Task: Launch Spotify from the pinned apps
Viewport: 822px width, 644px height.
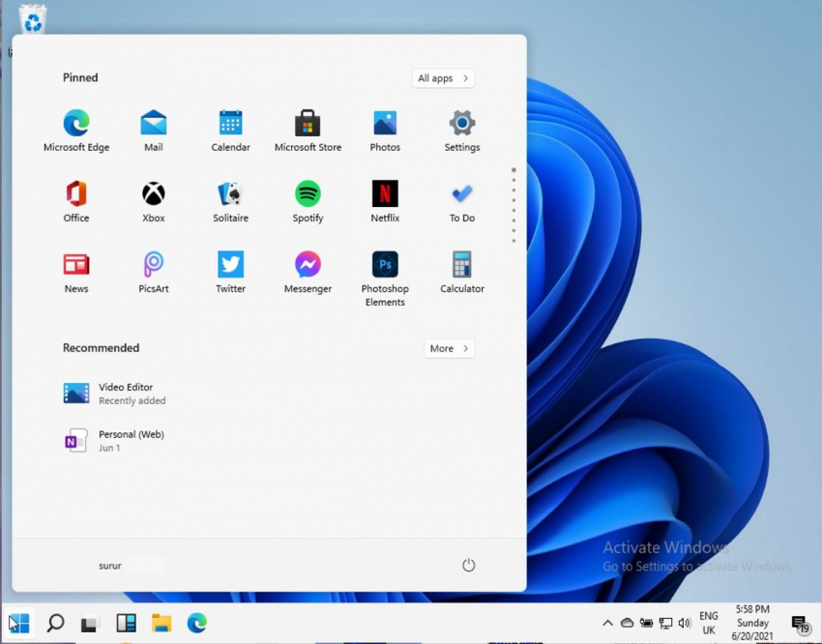Action: (308, 193)
